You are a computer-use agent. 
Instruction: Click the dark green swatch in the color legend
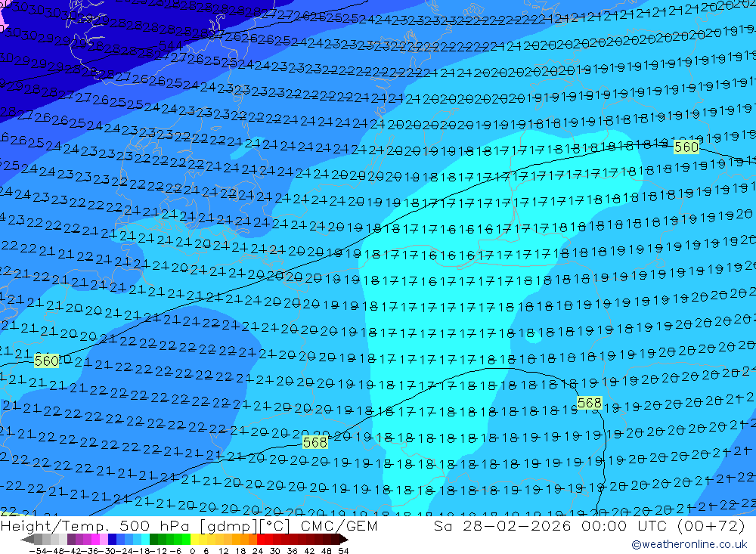(x=153, y=539)
